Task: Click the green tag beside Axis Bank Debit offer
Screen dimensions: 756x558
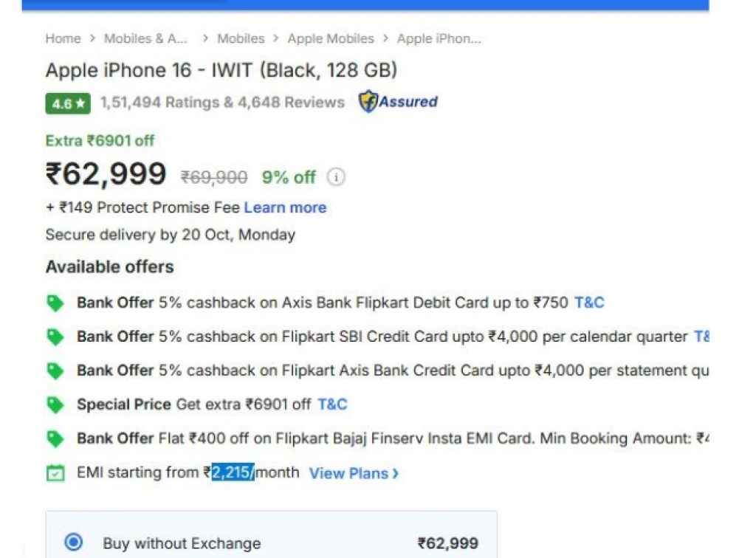Action: tap(58, 302)
